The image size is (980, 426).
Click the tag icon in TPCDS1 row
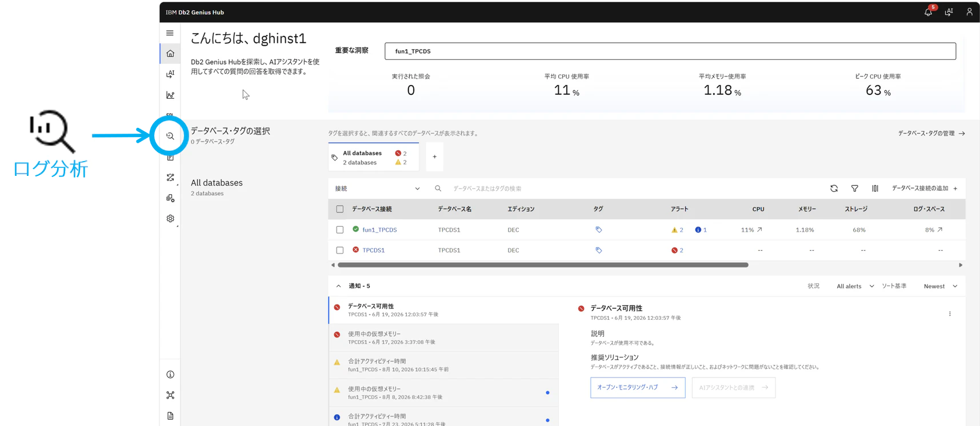coord(598,250)
